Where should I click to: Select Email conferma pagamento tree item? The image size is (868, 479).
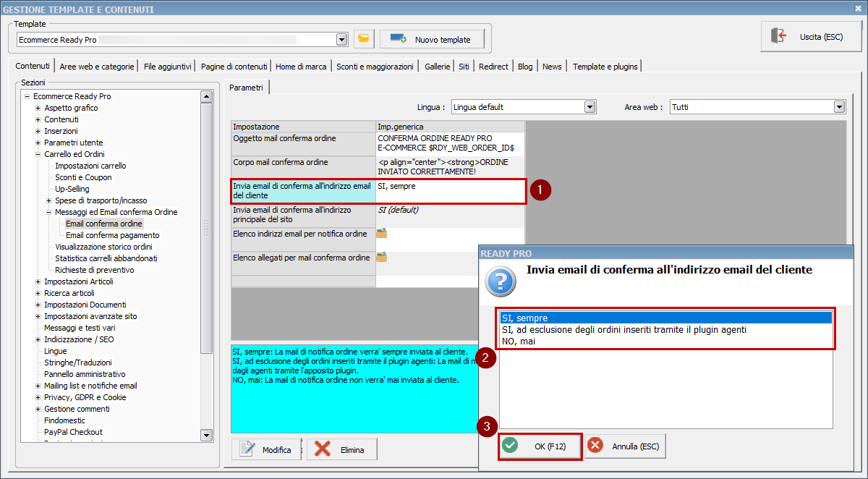click(x=113, y=235)
